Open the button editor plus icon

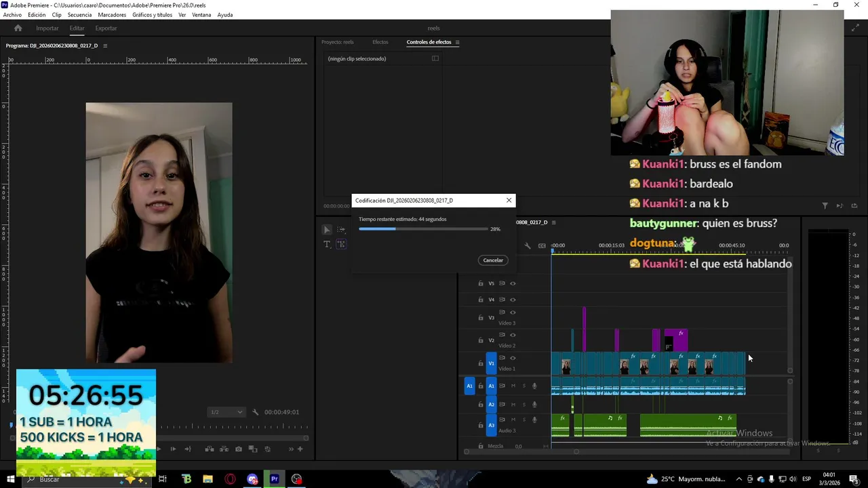300,449
